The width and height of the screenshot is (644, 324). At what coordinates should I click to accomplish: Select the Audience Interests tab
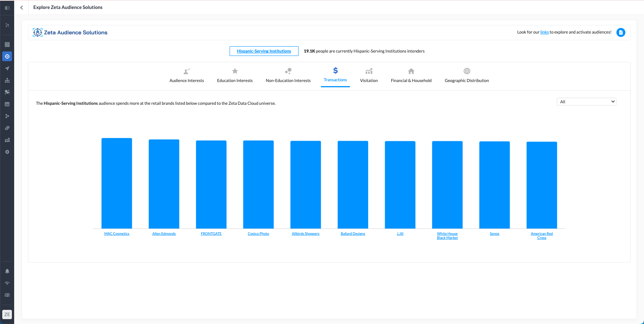[187, 76]
